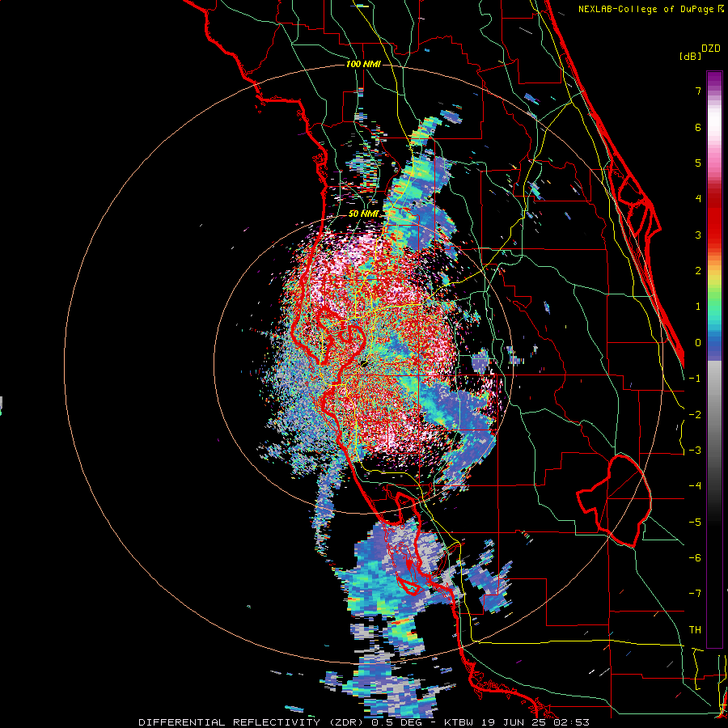
Task: Click the KTBW radar site identifier
Action: tap(459, 722)
